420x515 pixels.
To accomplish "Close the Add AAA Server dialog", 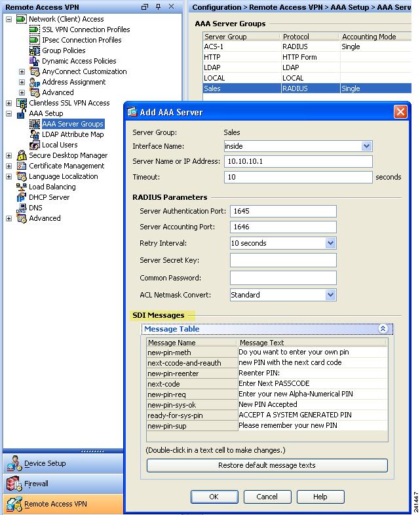I will [400, 112].
